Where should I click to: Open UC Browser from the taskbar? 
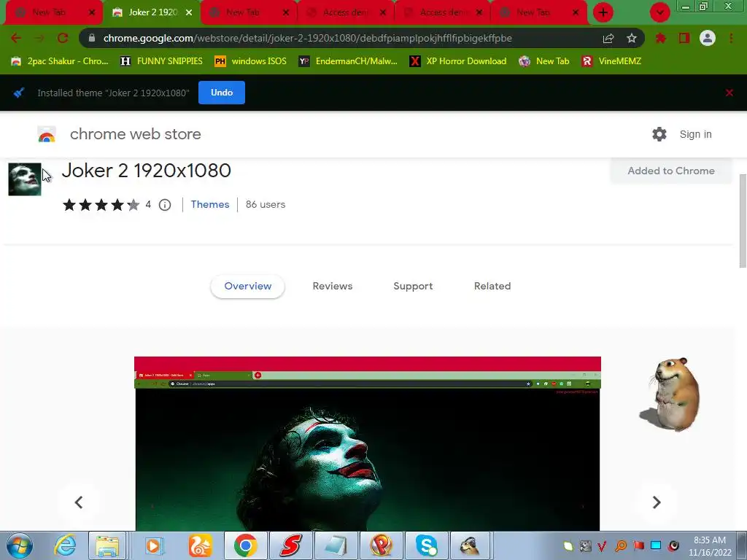click(x=200, y=545)
